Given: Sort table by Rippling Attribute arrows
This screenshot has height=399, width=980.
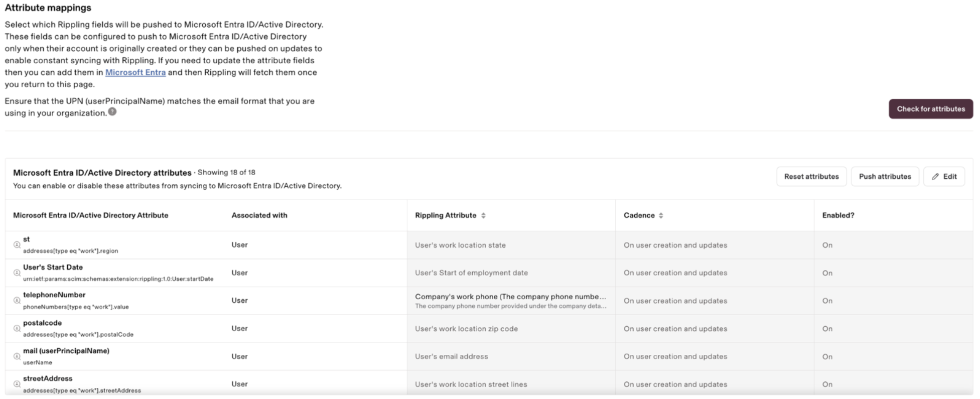Looking at the screenshot, I should (483, 215).
